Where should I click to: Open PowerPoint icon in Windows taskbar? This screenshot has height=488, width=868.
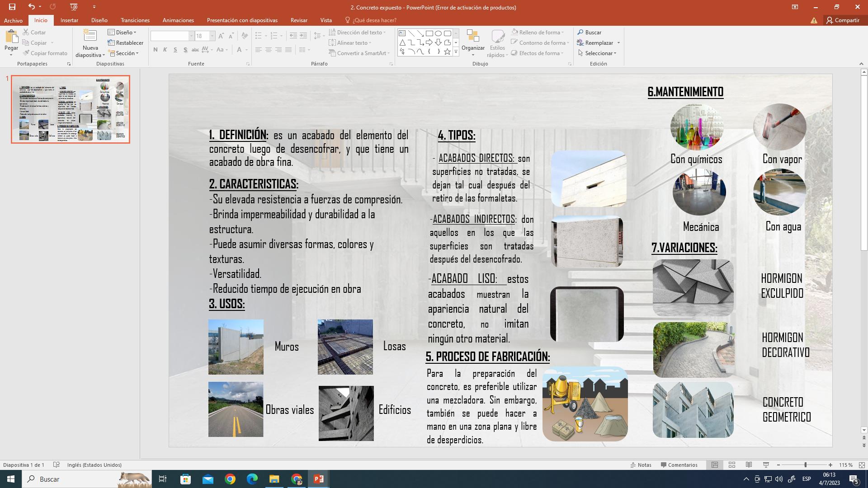(x=318, y=479)
